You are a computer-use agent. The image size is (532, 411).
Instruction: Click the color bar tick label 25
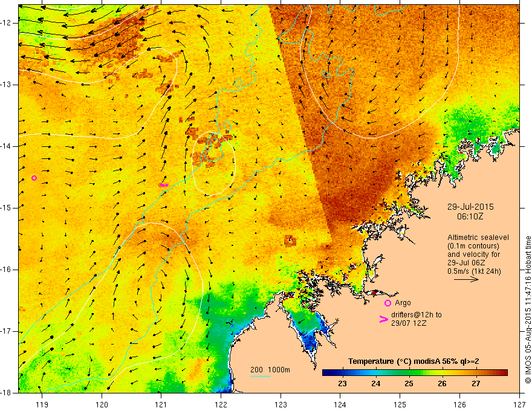pyautogui.click(x=409, y=384)
